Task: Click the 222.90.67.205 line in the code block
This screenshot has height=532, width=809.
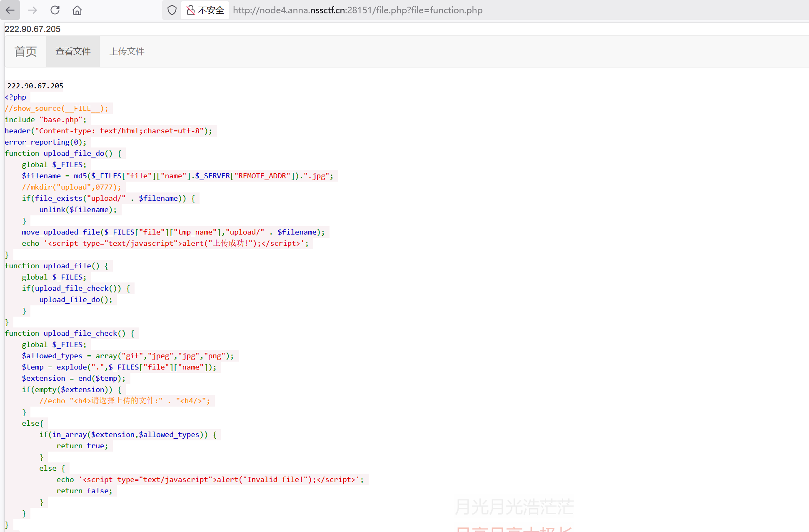Action: tap(35, 86)
